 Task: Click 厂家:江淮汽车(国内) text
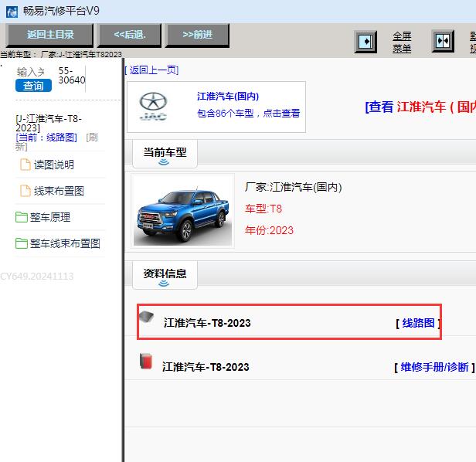[294, 187]
